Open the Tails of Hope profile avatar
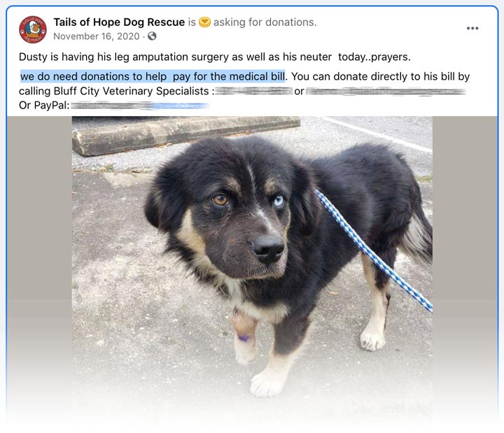 (x=32, y=29)
